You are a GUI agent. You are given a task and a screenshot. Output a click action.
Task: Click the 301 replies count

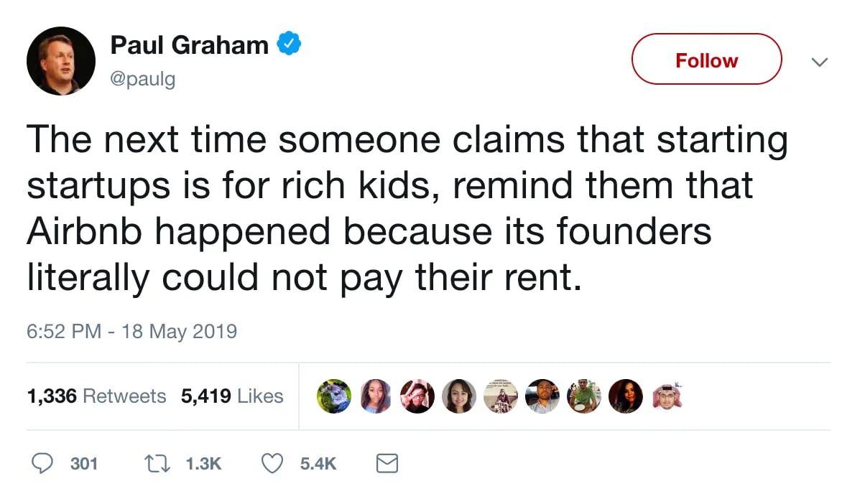84,464
